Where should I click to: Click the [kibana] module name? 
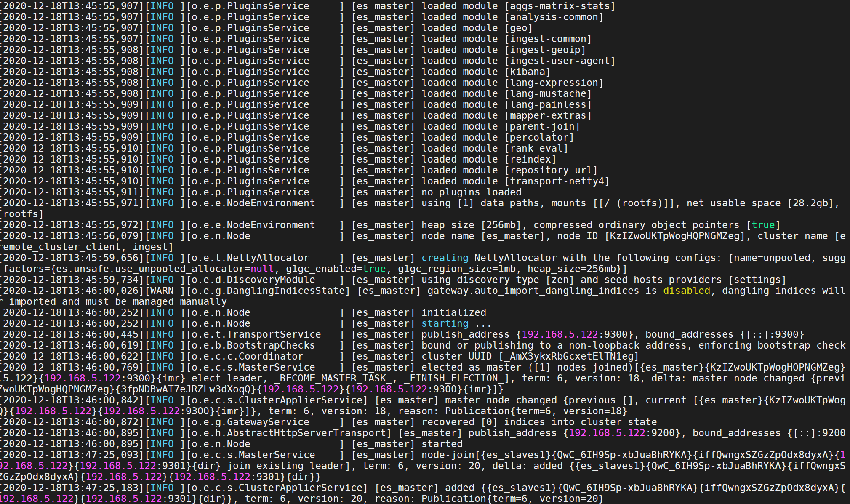[527, 72]
